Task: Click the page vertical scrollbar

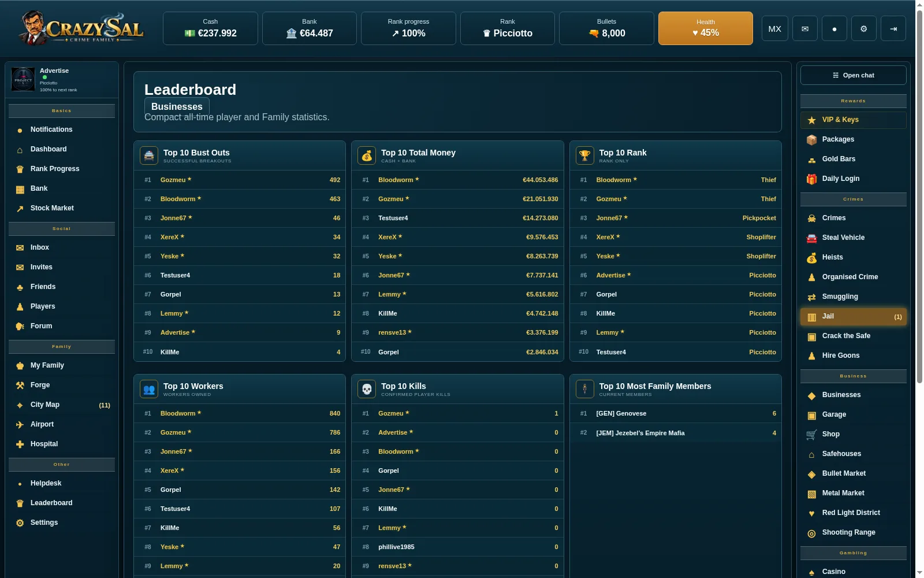Action: coord(919,197)
